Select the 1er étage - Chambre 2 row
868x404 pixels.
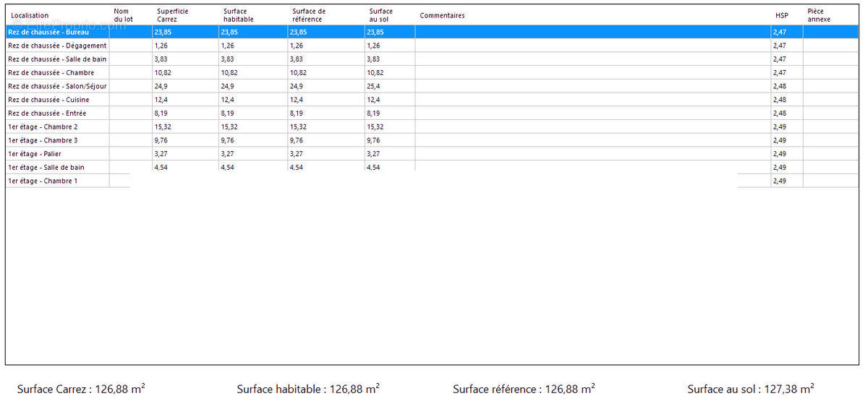pos(433,126)
